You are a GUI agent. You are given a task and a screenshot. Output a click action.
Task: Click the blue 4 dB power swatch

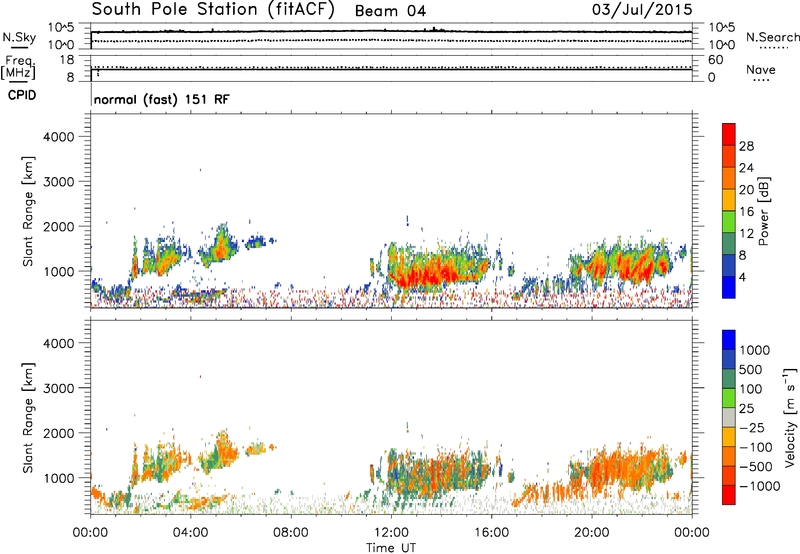click(729, 287)
